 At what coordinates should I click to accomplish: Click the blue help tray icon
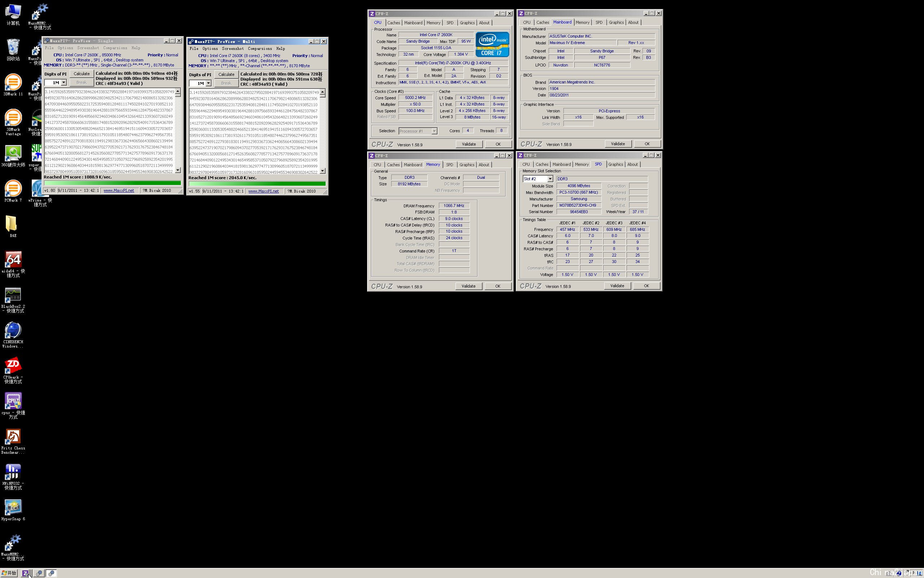point(899,573)
